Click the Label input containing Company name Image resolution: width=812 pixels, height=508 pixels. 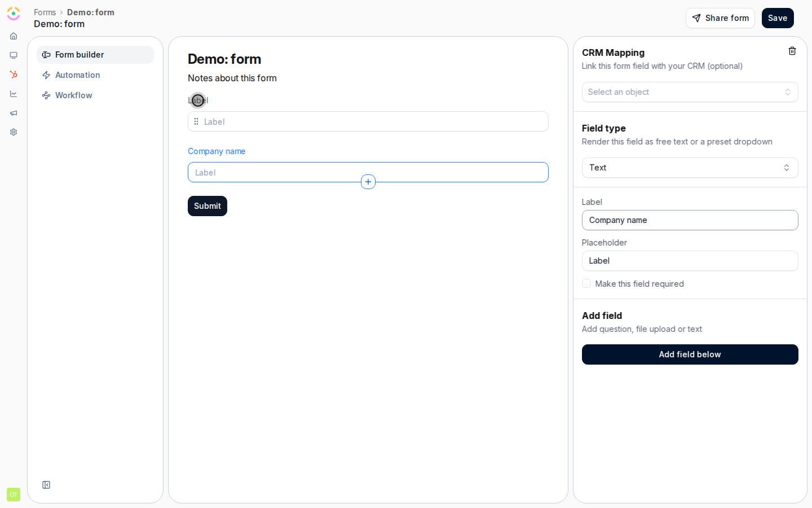pos(690,220)
